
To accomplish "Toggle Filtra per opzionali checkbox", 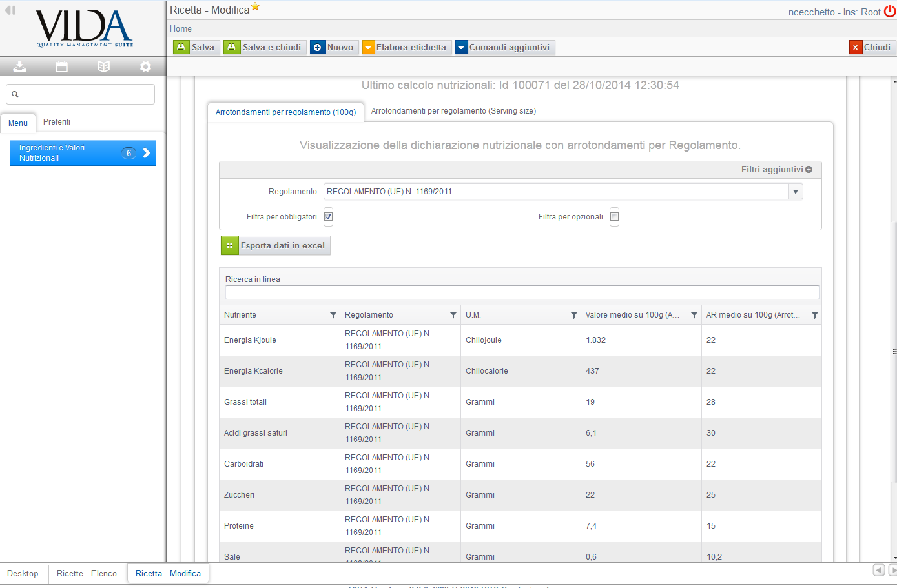I will pyautogui.click(x=614, y=217).
